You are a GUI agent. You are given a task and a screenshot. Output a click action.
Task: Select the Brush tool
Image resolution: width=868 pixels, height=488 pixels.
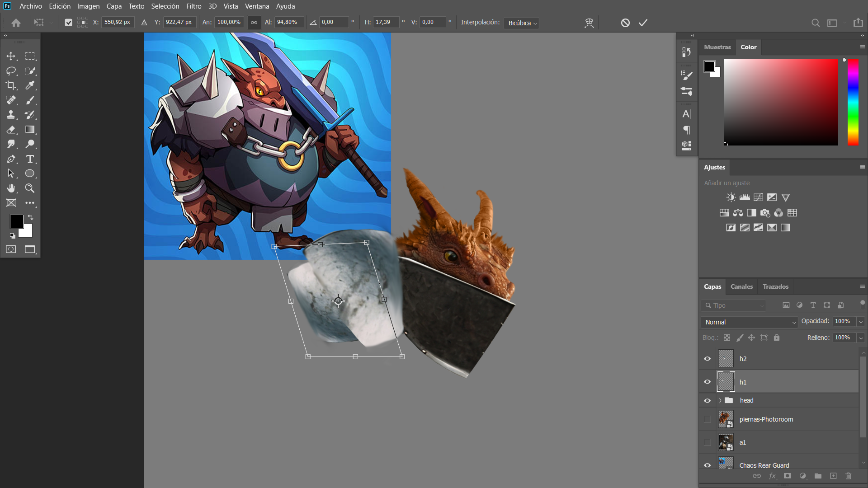[x=30, y=100]
